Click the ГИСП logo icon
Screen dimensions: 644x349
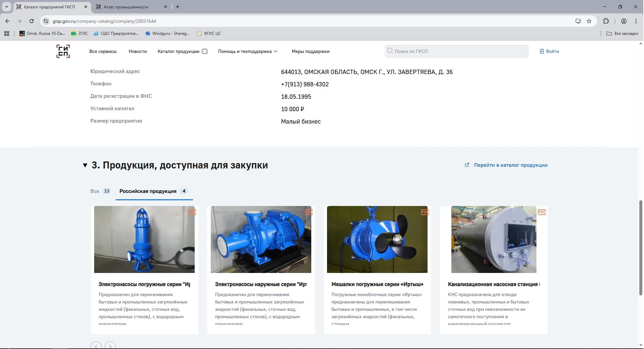click(63, 51)
